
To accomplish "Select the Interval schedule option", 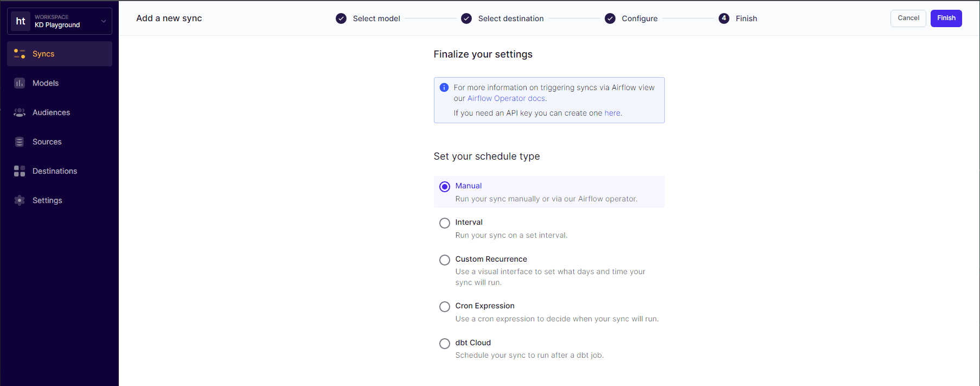I will point(445,223).
